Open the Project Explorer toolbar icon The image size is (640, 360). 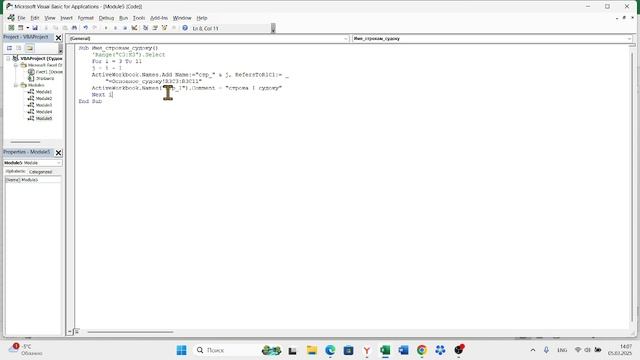click(146, 28)
